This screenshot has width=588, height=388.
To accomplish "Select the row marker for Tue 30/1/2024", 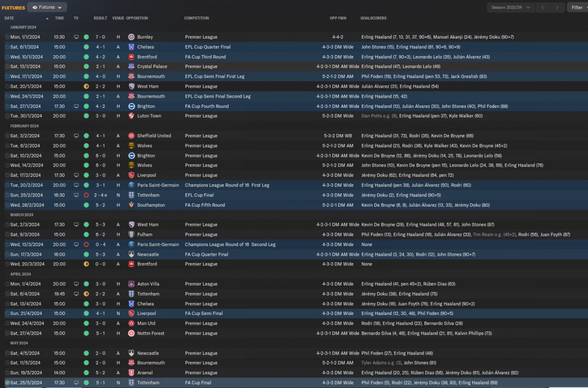I will tap(7, 116).
